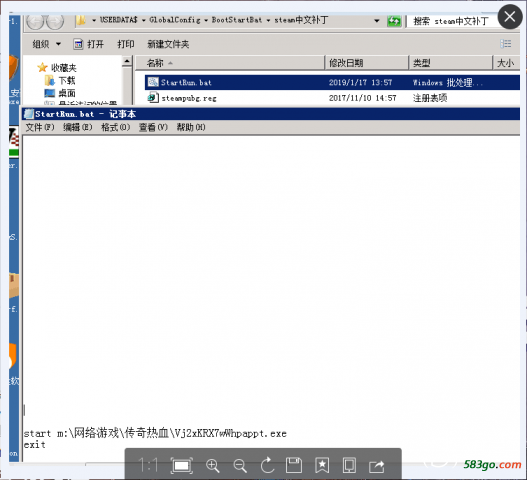Expand the GlobalConfig breadcrumb arrow

pos(206,21)
